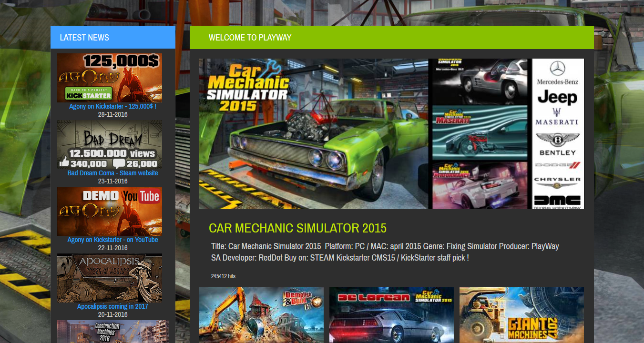Click the Car Mechanic Simulator 2015 heading
Viewport: 644px width, 343px height.
[297, 228]
